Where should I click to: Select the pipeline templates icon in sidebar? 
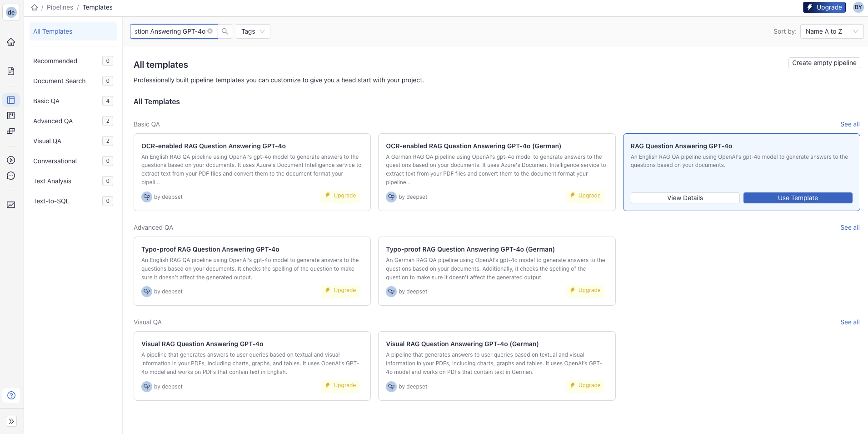[x=11, y=100]
